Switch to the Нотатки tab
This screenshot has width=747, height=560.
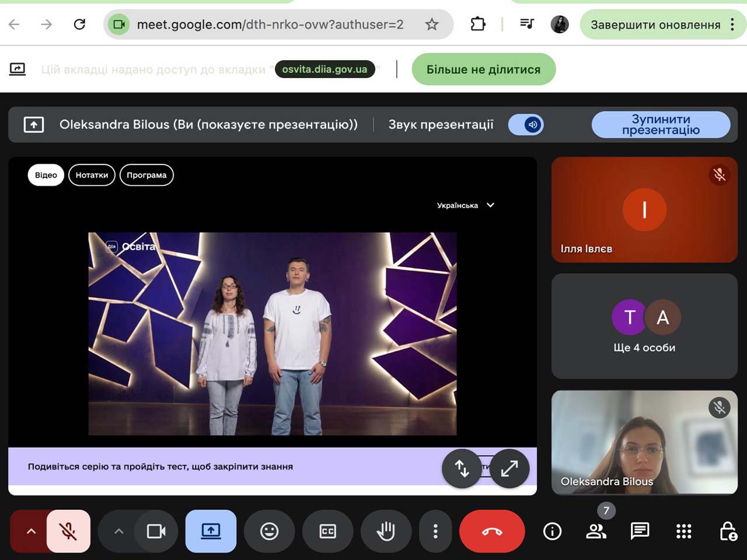[x=92, y=175]
